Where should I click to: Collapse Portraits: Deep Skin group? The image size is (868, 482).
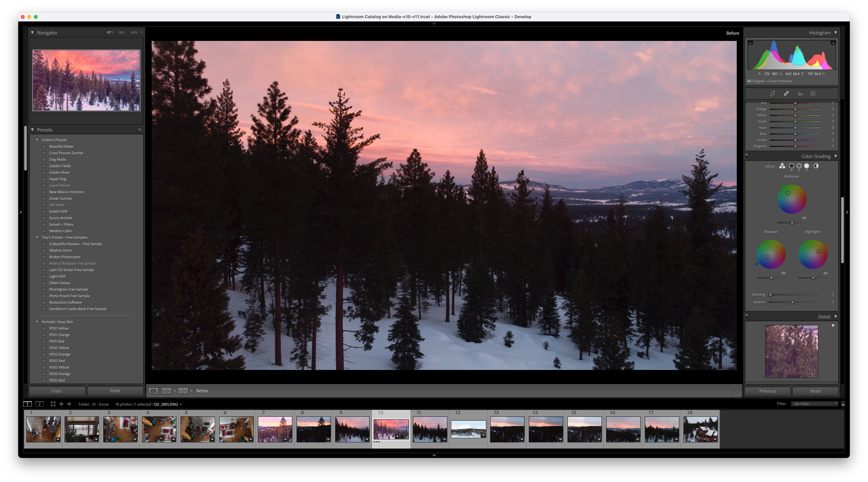click(37, 322)
